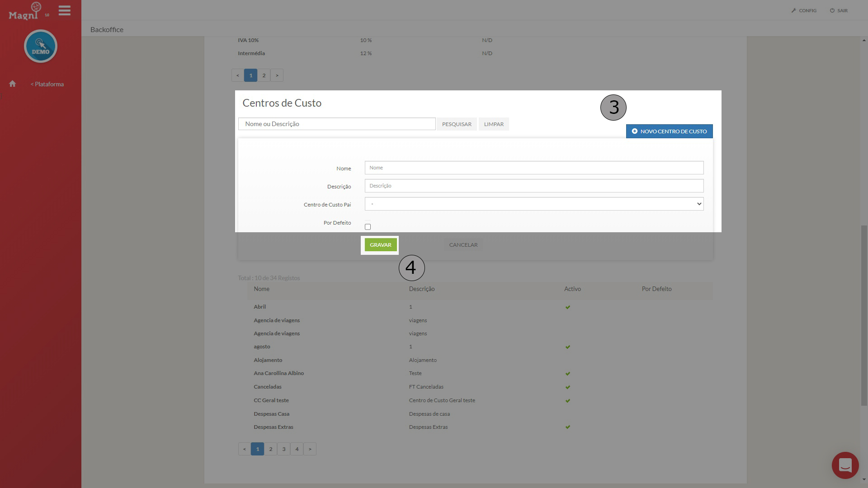
Task: Click the DEMO round avatar icon
Action: coord(41,46)
